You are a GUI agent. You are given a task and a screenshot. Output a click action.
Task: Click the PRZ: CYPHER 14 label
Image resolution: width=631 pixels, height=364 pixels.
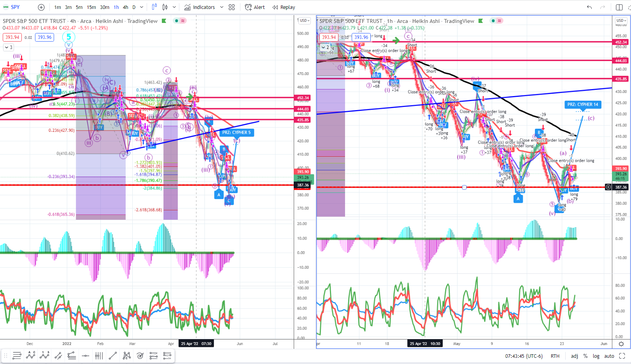(x=583, y=104)
